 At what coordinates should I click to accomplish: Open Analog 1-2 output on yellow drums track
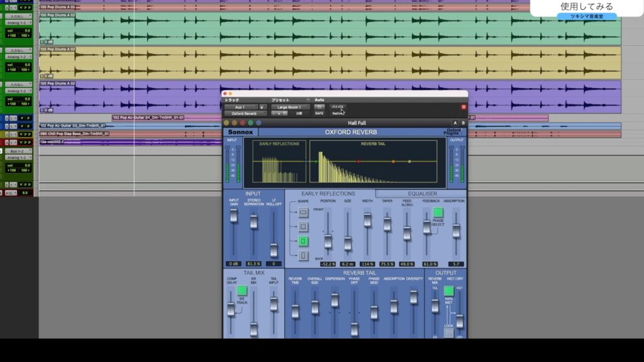pos(18,57)
